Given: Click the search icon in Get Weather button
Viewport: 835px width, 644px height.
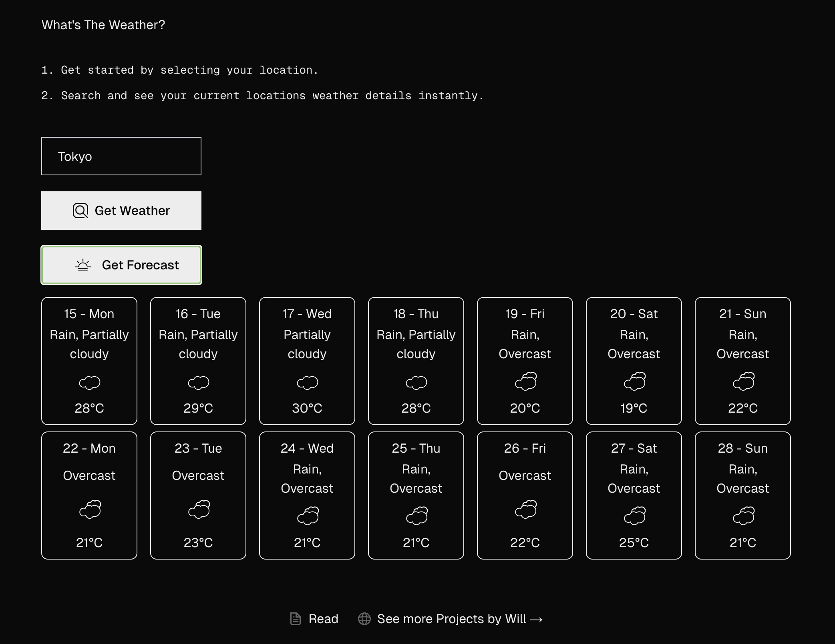Looking at the screenshot, I should point(80,211).
